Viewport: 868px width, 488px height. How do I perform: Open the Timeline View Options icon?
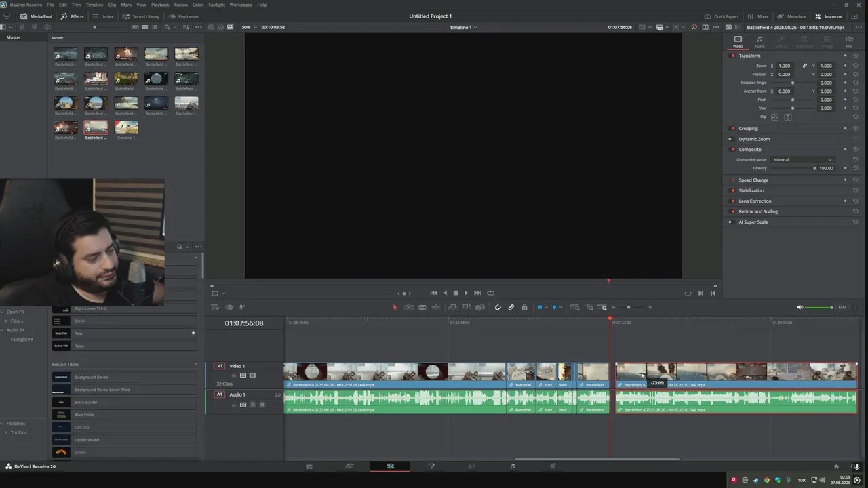coord(215,307)
